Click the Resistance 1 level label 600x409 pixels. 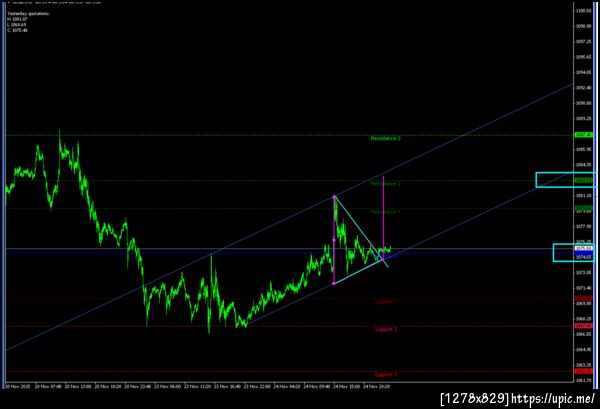coord(385,212)
